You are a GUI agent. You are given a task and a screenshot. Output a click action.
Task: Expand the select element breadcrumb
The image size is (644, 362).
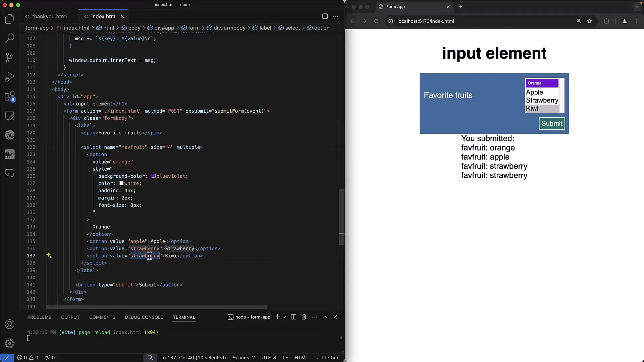point(292,27)
